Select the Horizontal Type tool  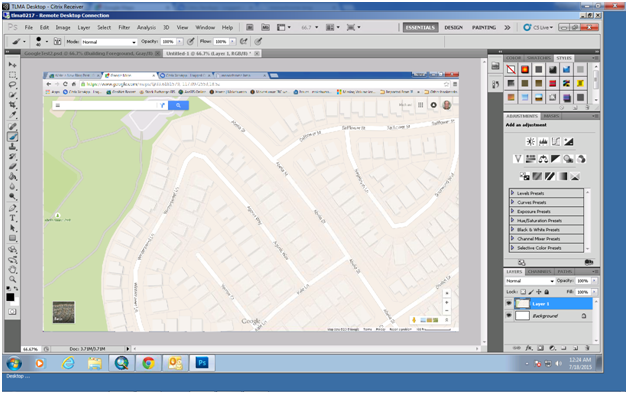(12, 218)
